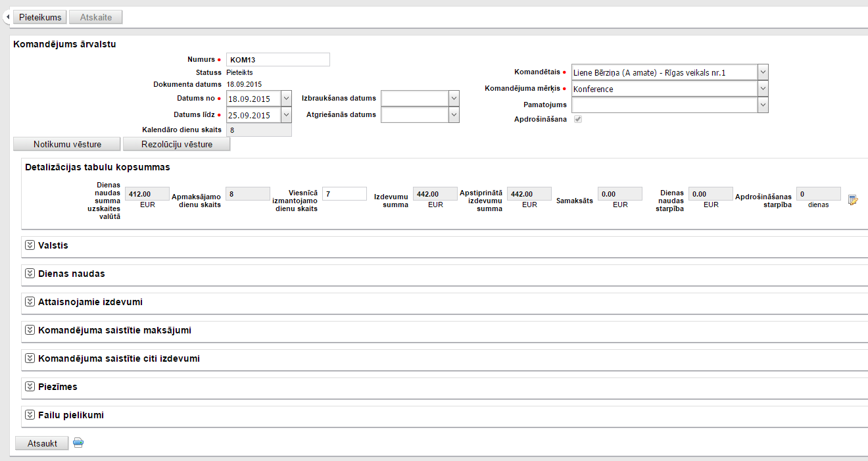The width and height of the screenshot is (868, 461).
Task: Switch to the Pieteikums tab
Action: (x=39, y=17)
